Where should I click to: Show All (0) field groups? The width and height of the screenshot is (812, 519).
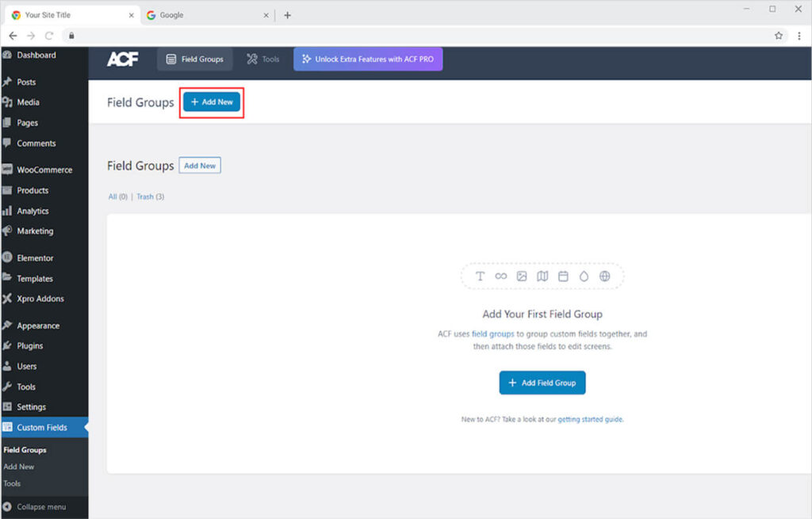pyautogui.click(x=117, y=197)
